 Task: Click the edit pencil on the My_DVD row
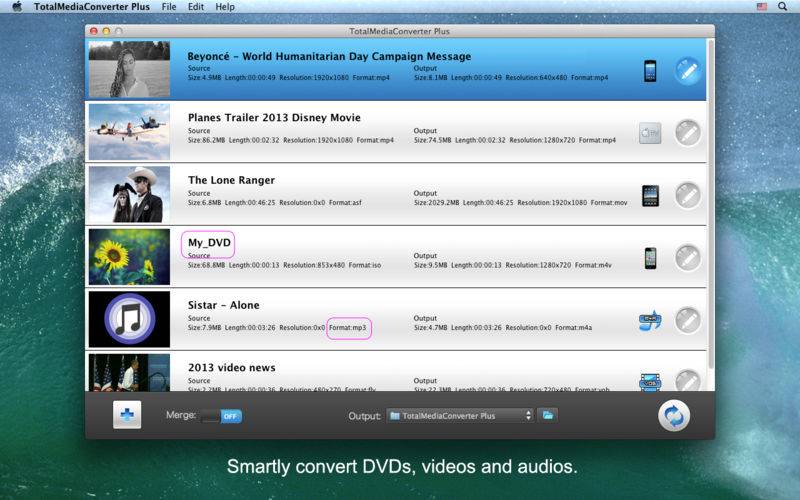coord(688,258)
